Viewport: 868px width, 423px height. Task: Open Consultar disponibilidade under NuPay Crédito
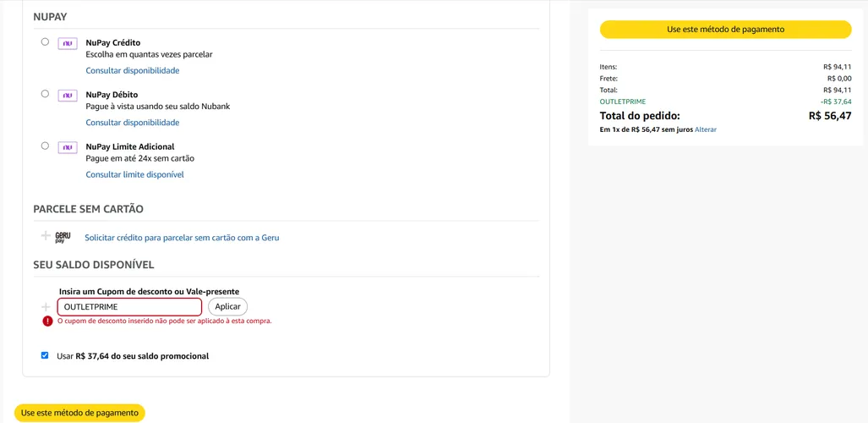(133, 70)
